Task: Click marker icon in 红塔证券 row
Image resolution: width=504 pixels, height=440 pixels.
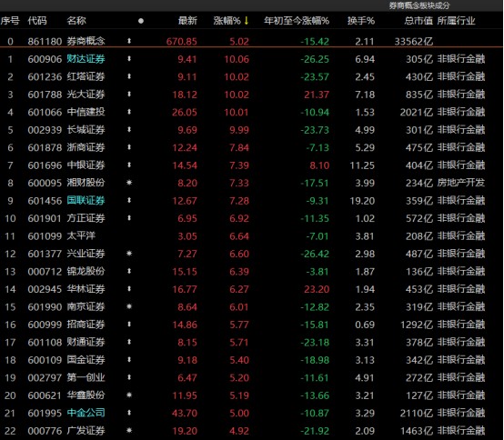Action: pos(129,76)
